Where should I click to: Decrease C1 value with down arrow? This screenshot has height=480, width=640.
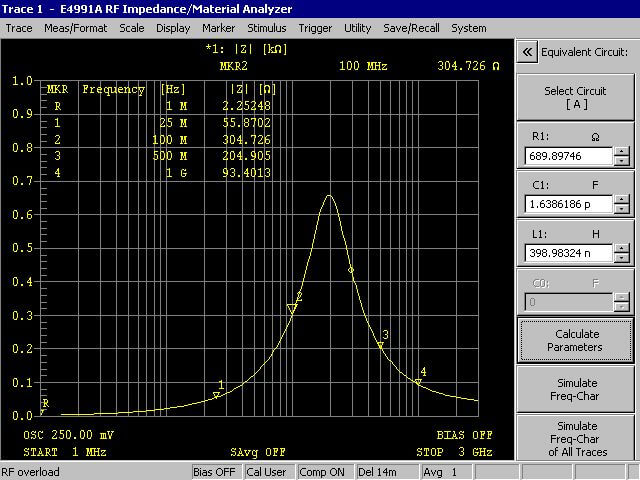622,209
